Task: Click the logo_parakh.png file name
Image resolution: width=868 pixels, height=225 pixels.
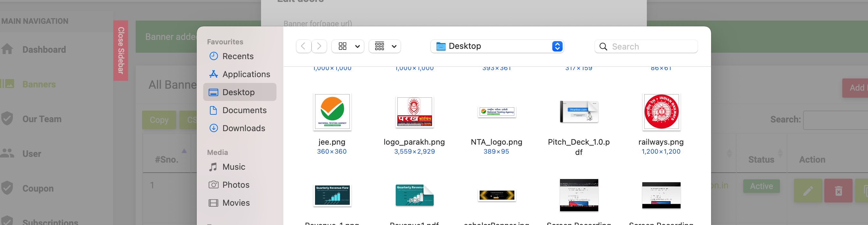Action: coord(414,142)
